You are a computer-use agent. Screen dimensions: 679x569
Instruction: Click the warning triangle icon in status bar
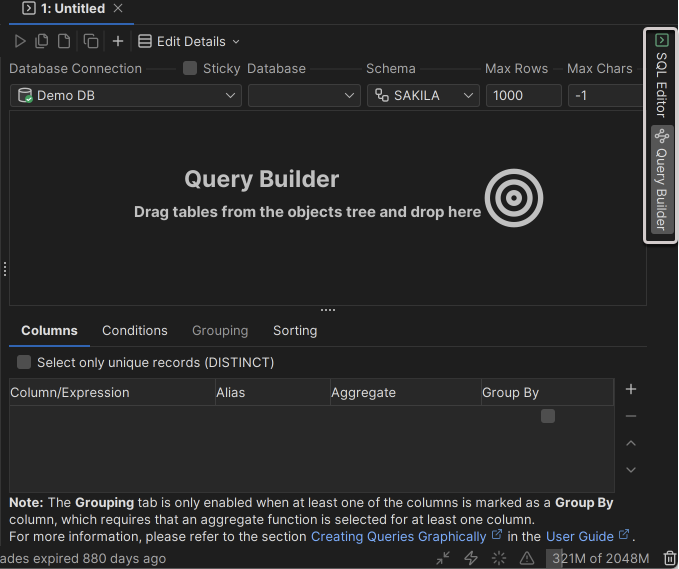527,558
